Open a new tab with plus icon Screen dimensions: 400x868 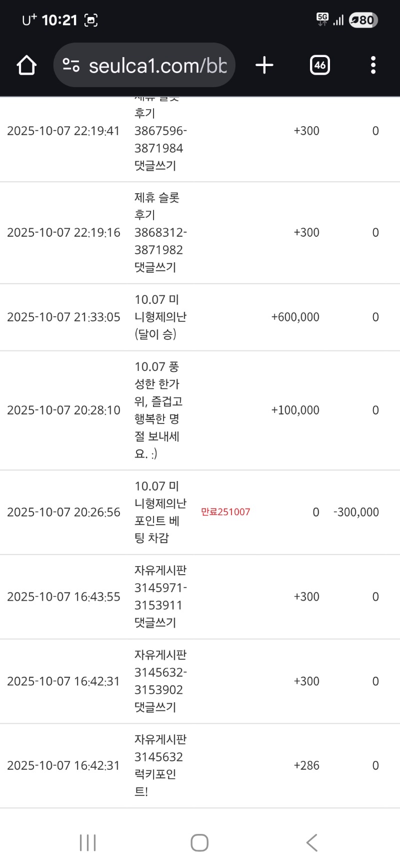(x=264, y=65)
